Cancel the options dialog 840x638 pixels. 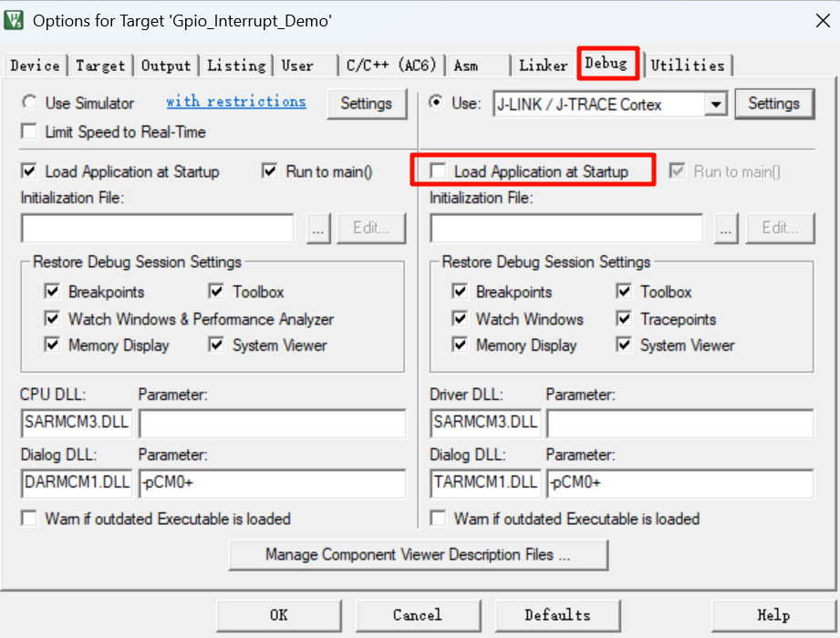tap(418, 615)
